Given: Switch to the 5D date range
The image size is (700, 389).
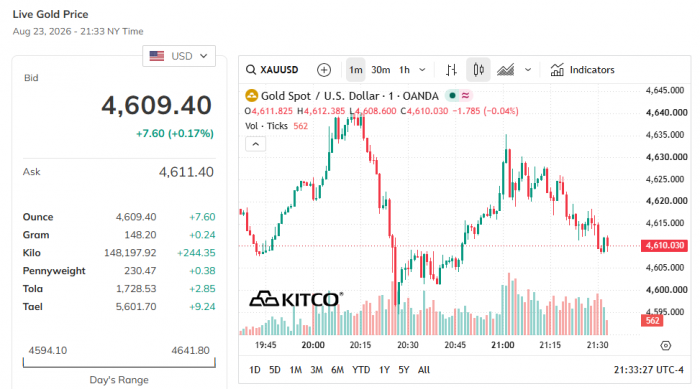Looking at the screenshot, I should [275, 370].
